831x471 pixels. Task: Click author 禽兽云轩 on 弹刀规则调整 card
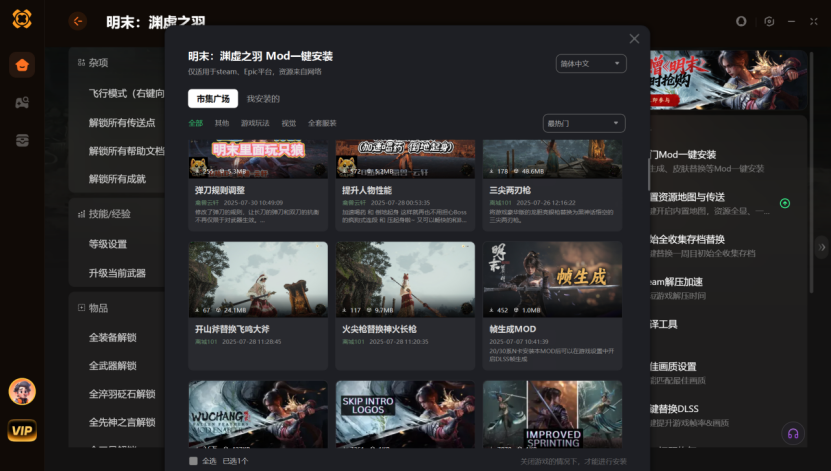[206, 202]
